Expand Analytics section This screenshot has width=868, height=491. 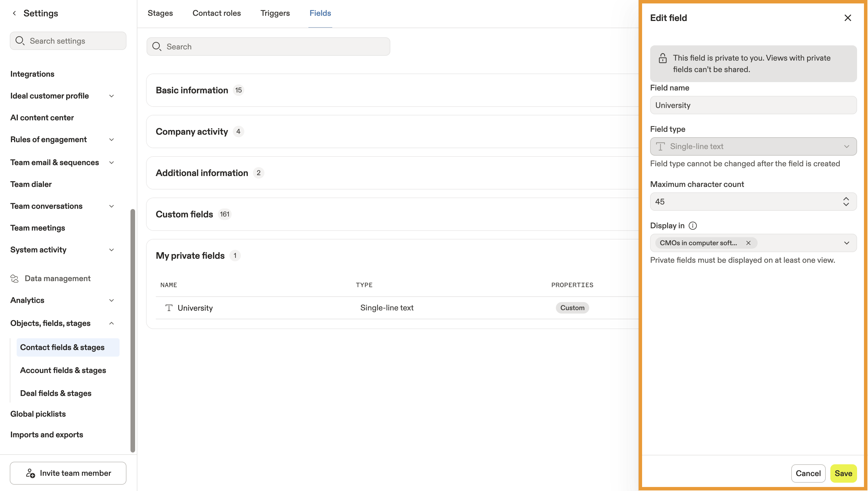pos(111,300)
